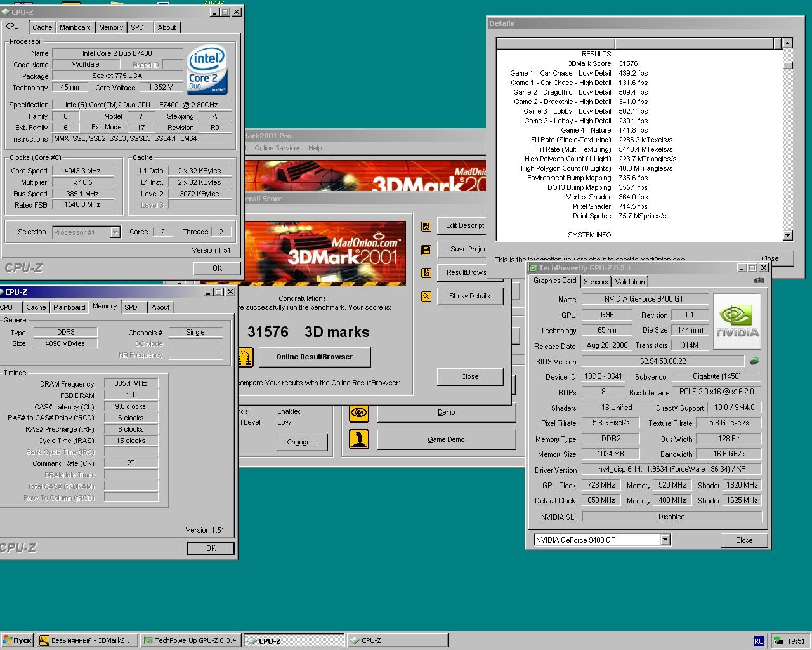Click the Demo button in 3DMark
The height and width of the screenshot is (650, 812).
tap(446, 413)
